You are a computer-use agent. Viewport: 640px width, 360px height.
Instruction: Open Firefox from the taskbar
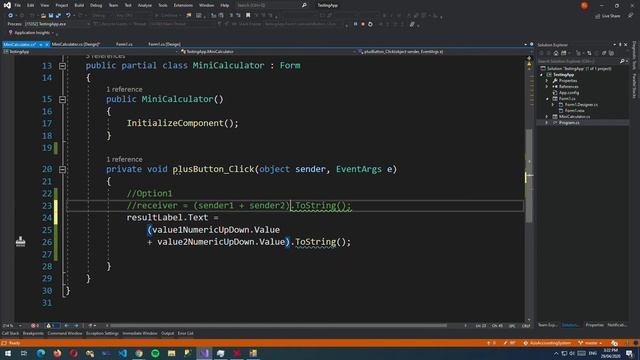point(57,353)
